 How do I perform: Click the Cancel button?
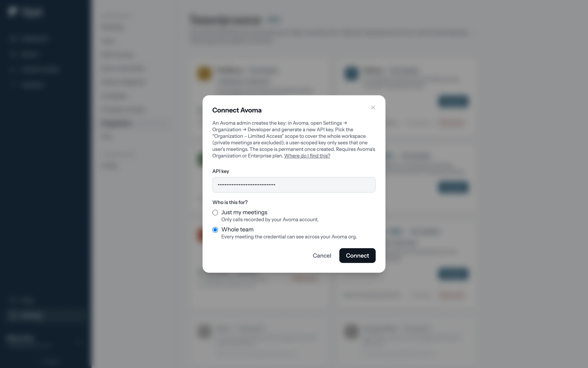[x=322, y=255]
